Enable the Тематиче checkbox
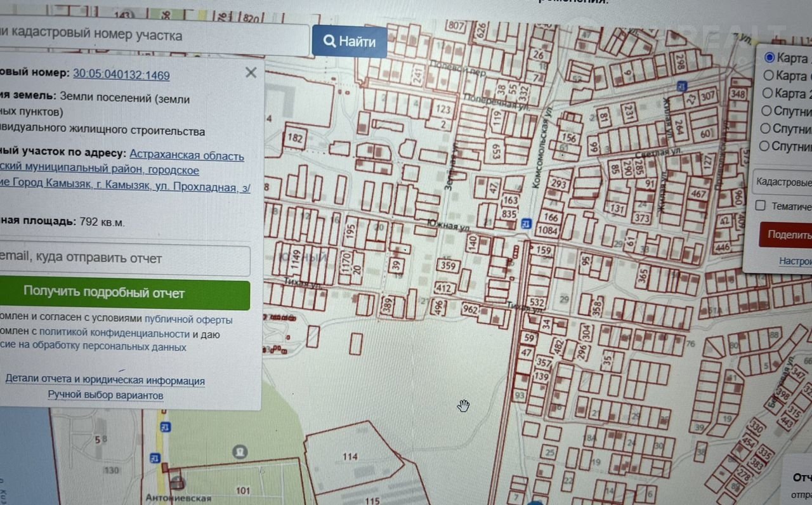Viewport: 812px width, 505px height. (x=761, y=206)
